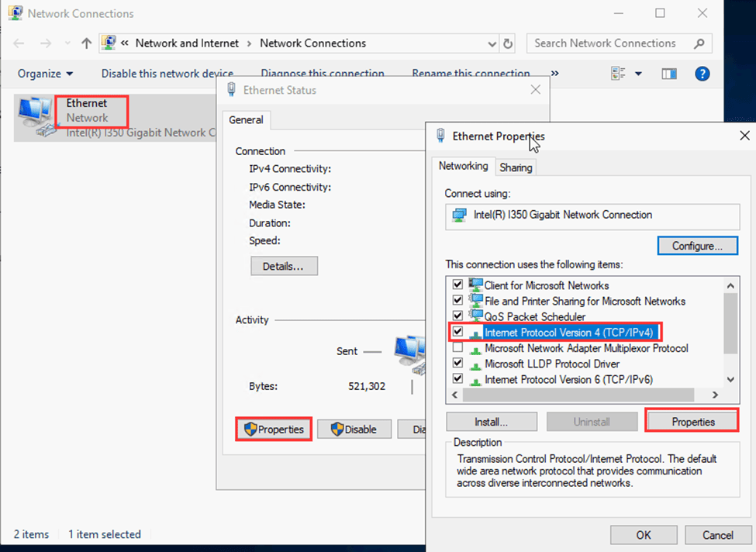Select the Networking tab

[x=463, y=166]
